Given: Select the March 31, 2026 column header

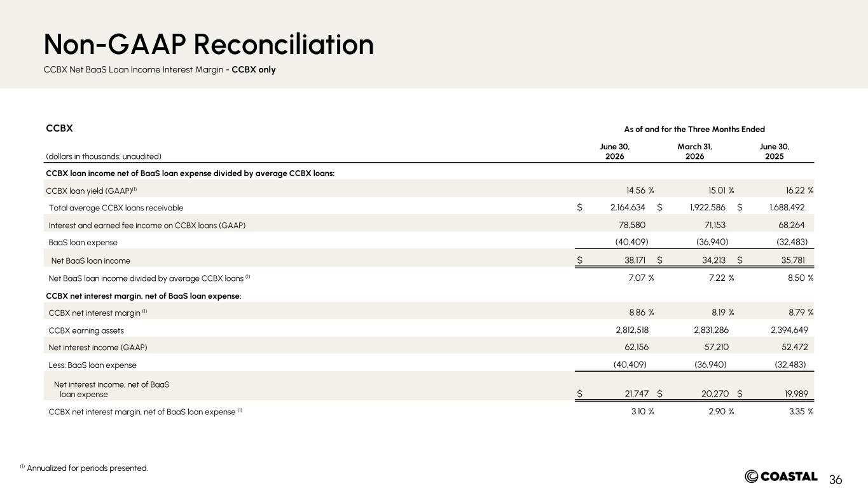Looking at the screenshot, I should (x=694, y=151).
